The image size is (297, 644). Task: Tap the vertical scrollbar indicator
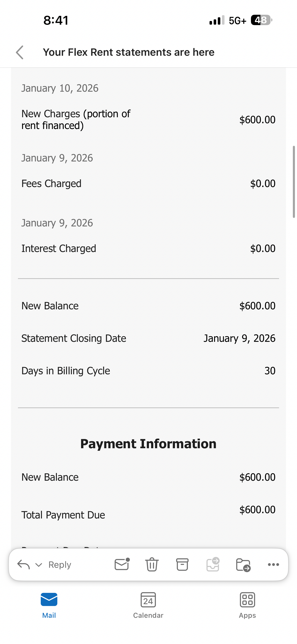click(x=294, y=182)
